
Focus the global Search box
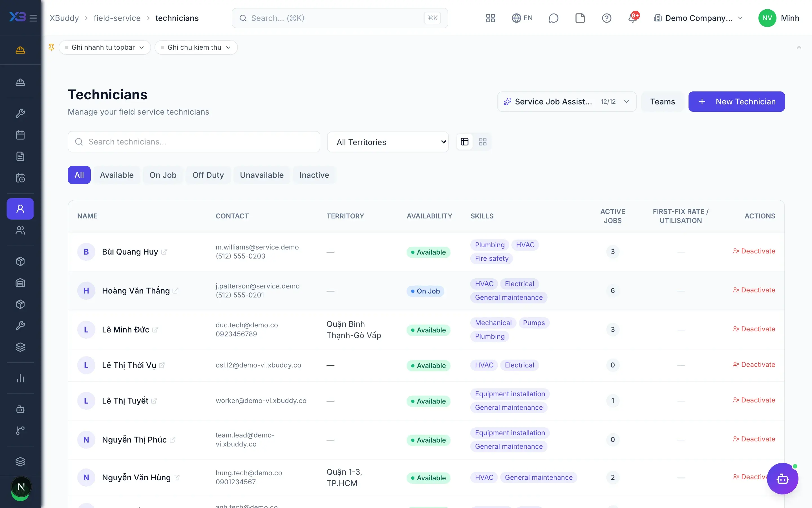click(x=339, y=18)
